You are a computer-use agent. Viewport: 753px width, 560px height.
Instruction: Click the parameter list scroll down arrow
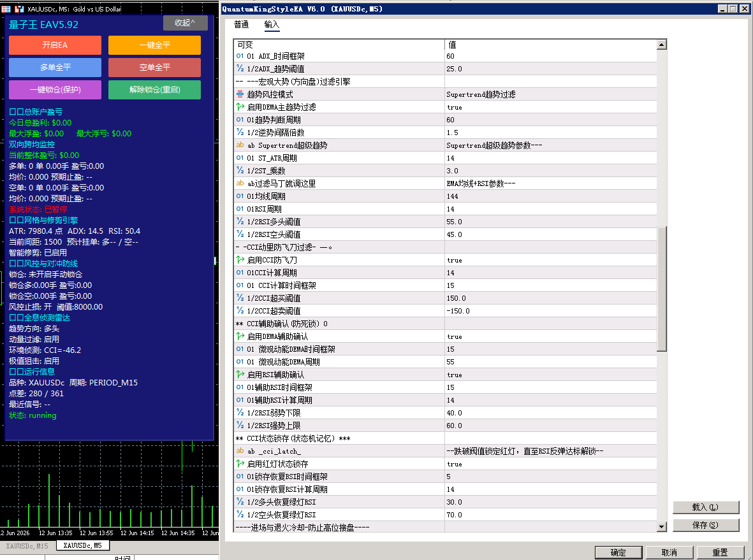tap(661, 526)
